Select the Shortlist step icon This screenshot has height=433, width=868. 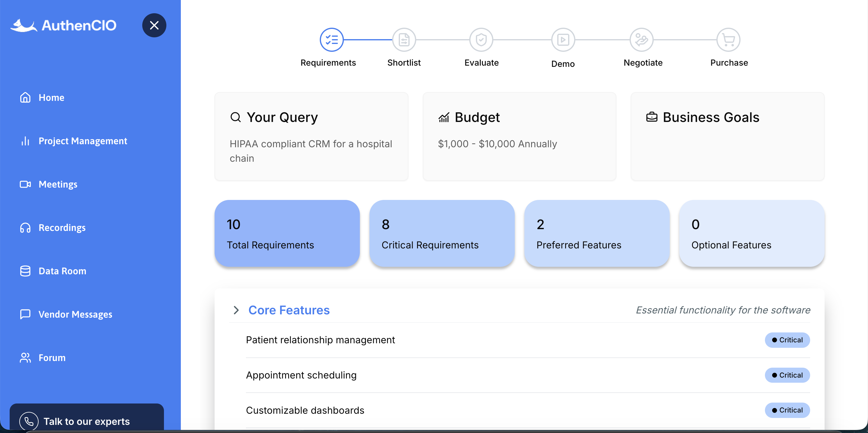point(404,40)
